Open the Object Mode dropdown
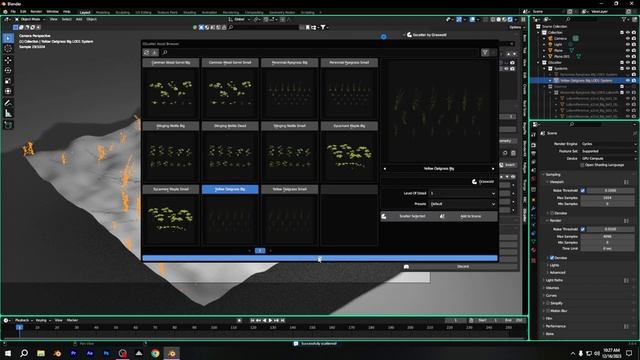 [30, 19]
